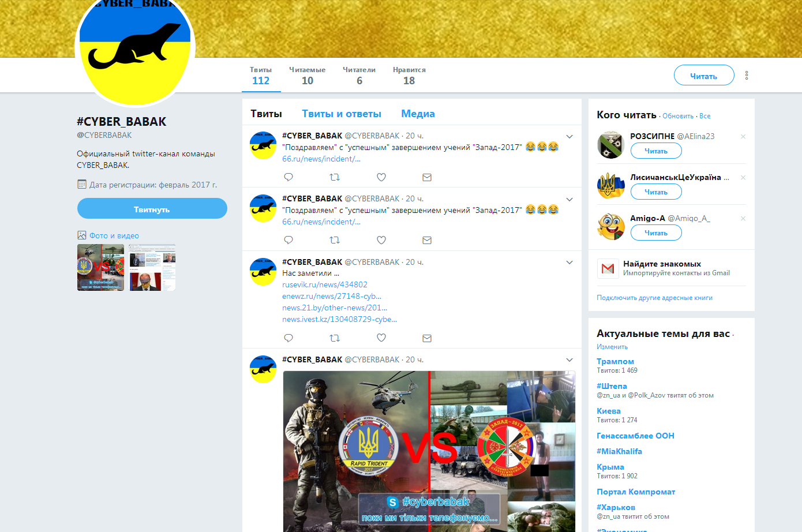Retweet the 'Нас заметили' tweet

(334, 338)
